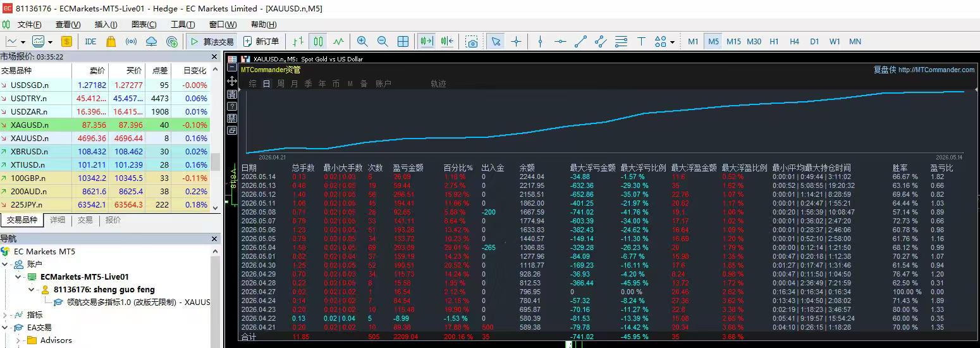Image resolution: width=980 pixels, height=348 pixels.
Task: Open the 帮助(H) menu
Action: [x=264, y=25]
